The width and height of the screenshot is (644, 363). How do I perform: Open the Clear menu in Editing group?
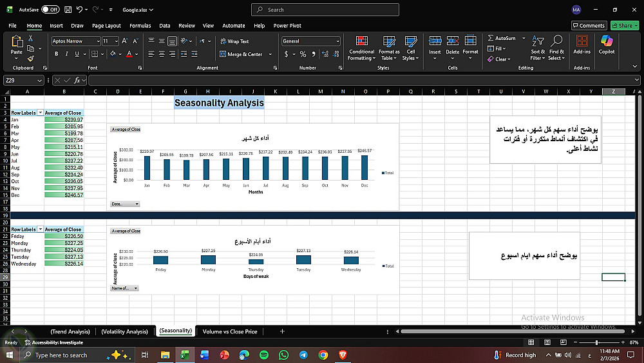499,59
